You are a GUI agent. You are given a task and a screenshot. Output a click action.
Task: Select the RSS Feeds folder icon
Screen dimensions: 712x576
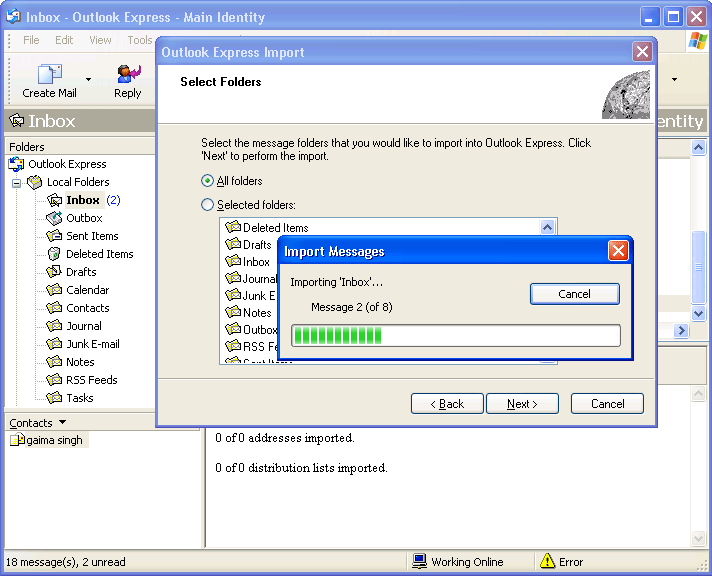click(x=54, y=380)
